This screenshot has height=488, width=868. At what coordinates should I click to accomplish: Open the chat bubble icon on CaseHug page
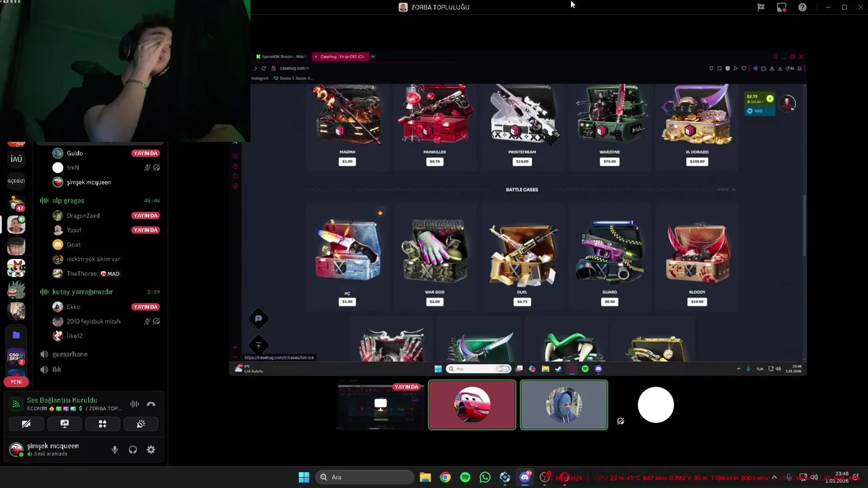tap(258, 319)
